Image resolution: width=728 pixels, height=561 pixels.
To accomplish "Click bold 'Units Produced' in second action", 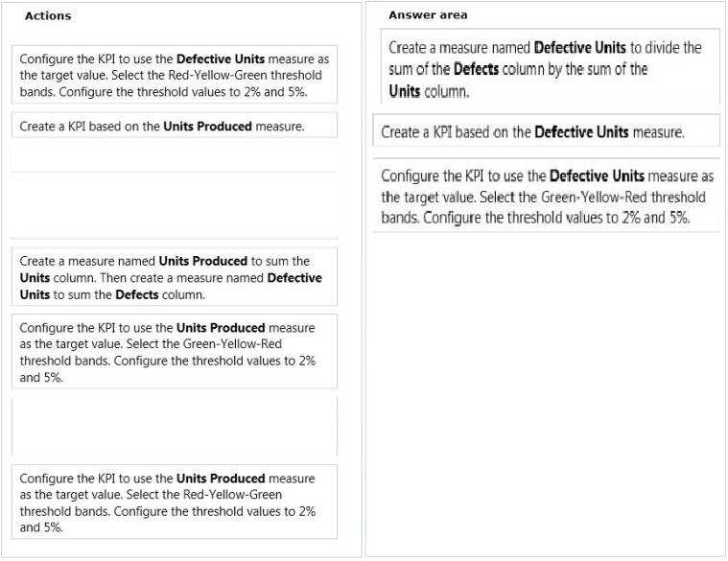I will (207, 126).
